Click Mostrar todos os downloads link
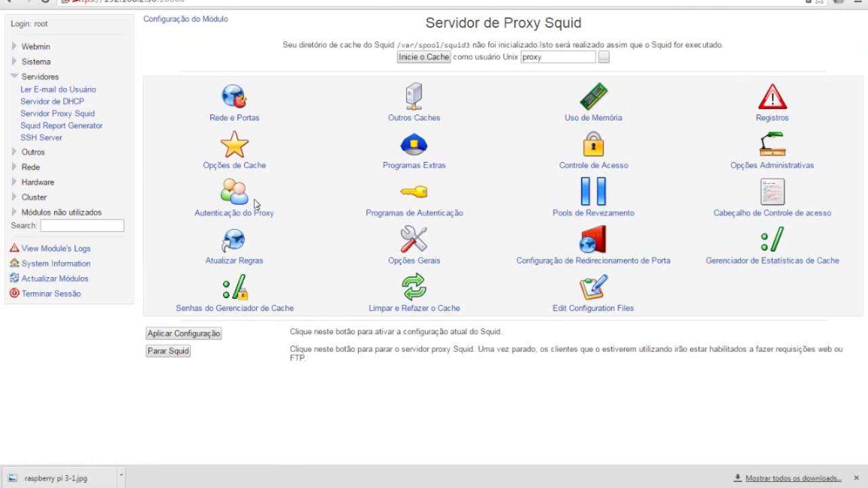The height and width of the screenshot is (488, 868). pos(793,478)
